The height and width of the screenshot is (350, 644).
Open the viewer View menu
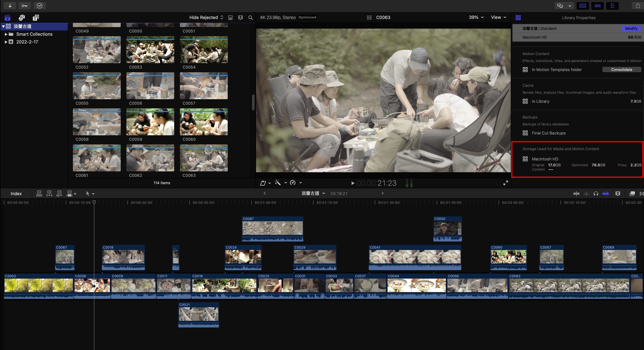[x=498, y=17]
